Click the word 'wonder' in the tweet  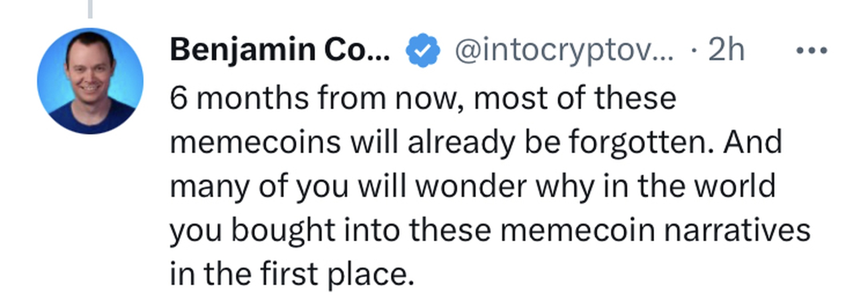point(471,186)
